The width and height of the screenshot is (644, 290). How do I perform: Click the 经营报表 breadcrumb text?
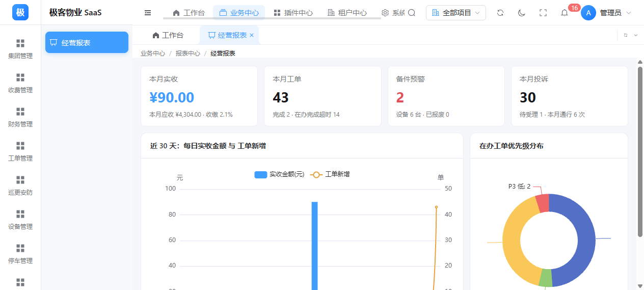click(223, 53)
